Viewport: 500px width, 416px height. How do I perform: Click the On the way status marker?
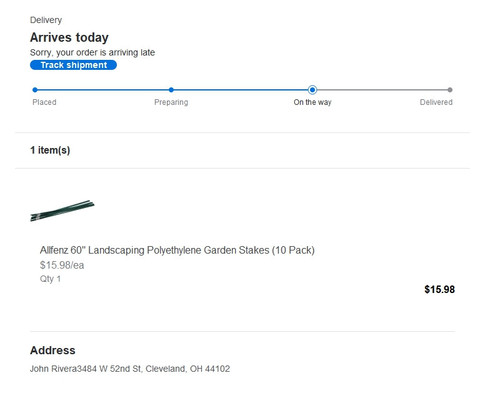coord(312,90)
